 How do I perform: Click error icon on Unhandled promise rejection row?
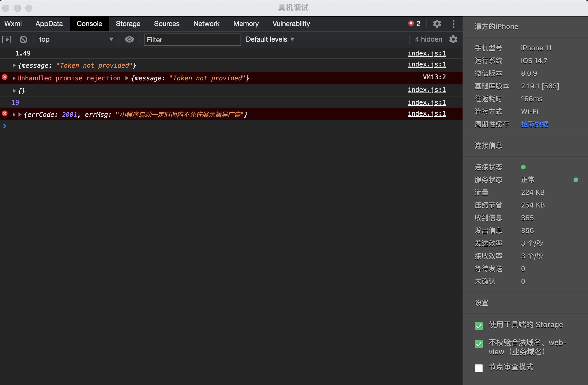[5, 77]
